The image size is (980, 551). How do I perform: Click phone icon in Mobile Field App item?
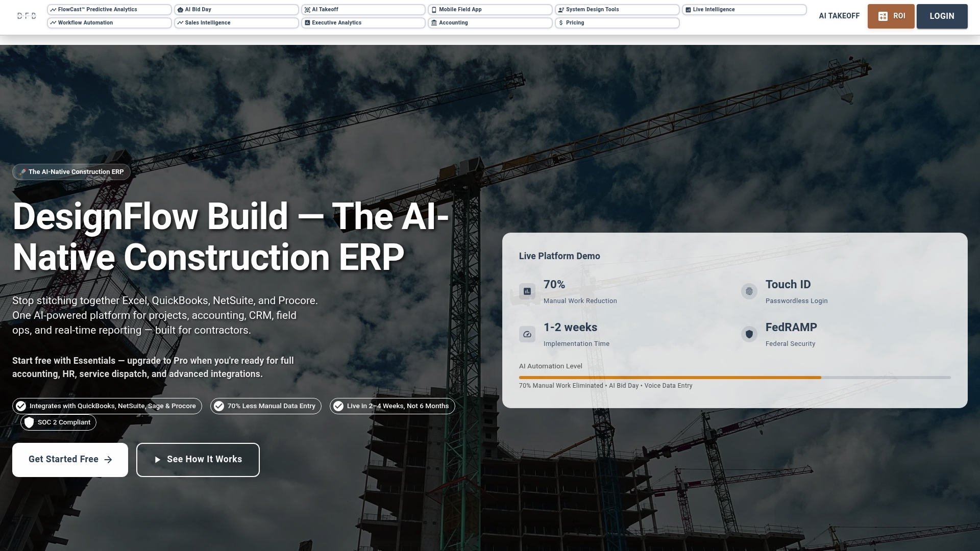pos(434,10)
